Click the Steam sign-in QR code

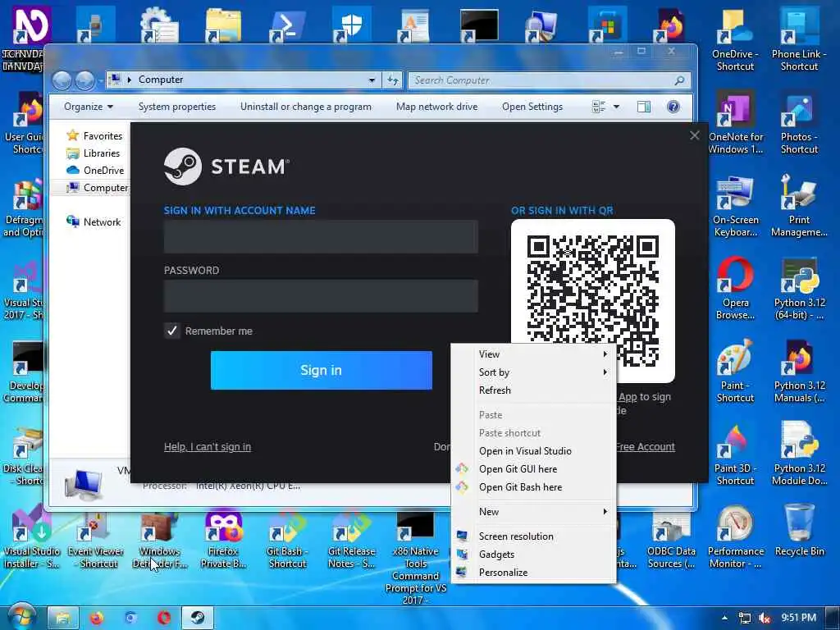click(x=593, y=300)
